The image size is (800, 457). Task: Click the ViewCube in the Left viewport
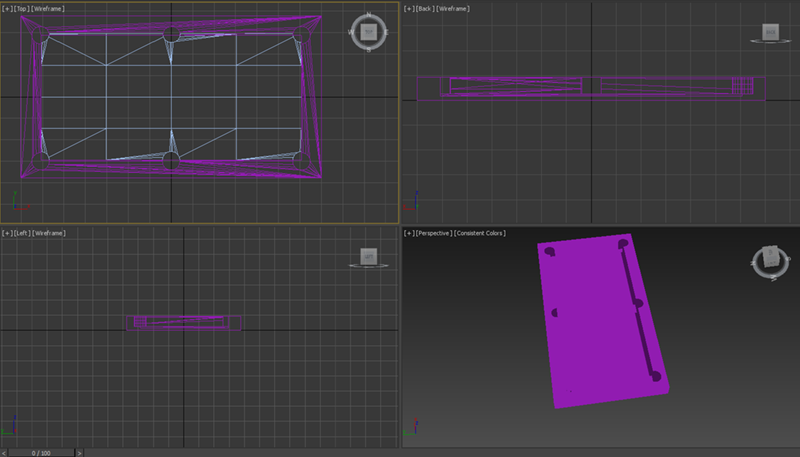click(x=369, y=258)
